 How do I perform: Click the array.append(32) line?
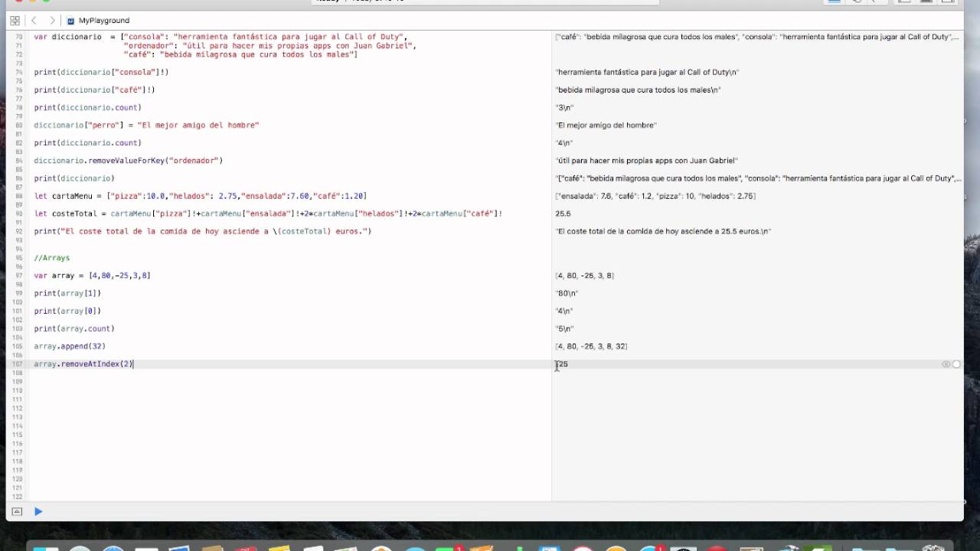tap(70, 346)
